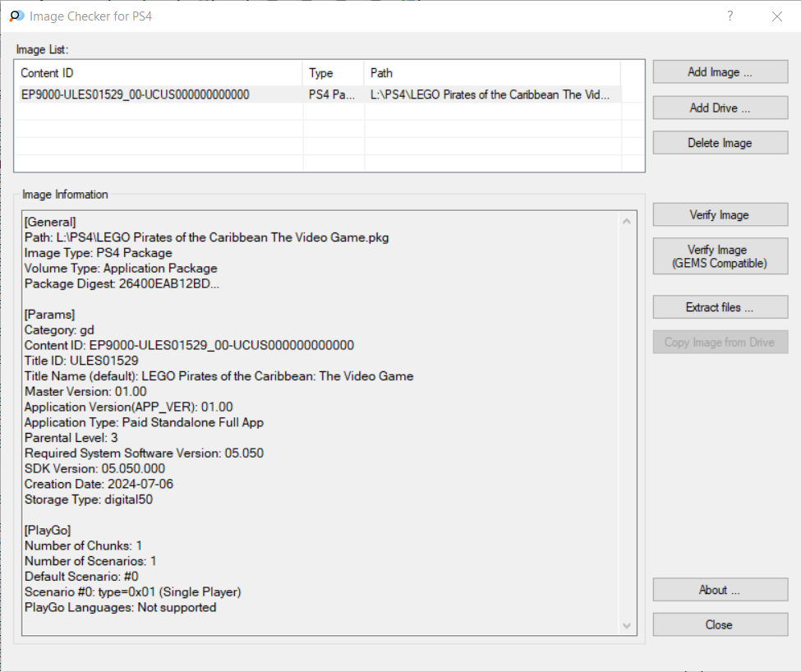This screenshot has width=801, height=672.
Task: Click the [General] section header text
Action: click(x=50, y=222)
